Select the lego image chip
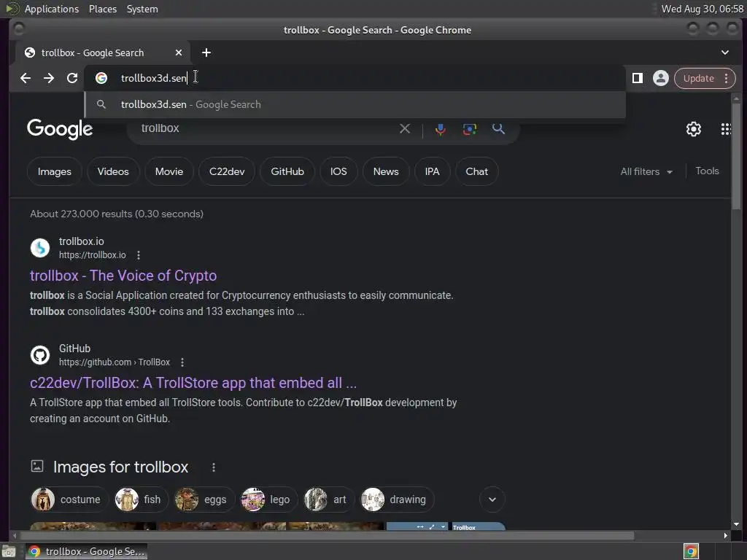Screen dimensions: 747x560 click(269, 499)
